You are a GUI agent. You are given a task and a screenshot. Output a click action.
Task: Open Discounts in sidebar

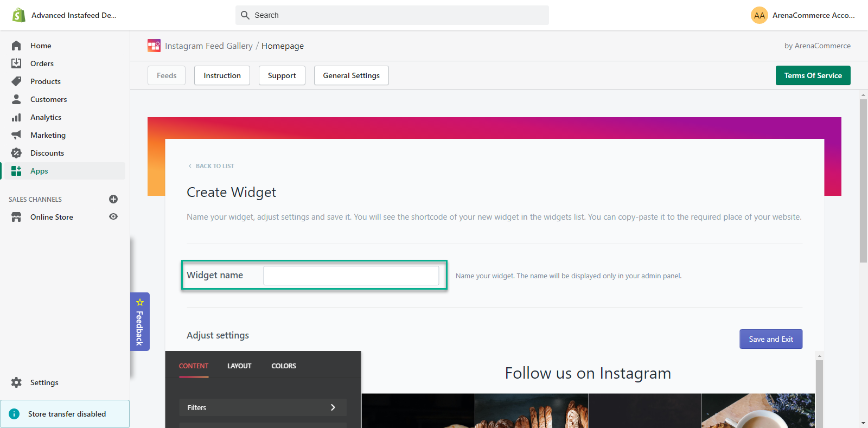(x=47, y=153)
